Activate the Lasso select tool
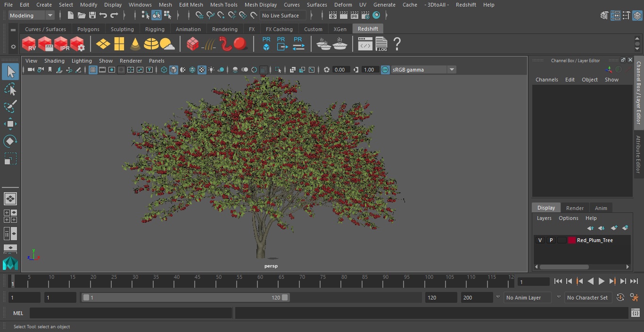 tap(10, 89)
